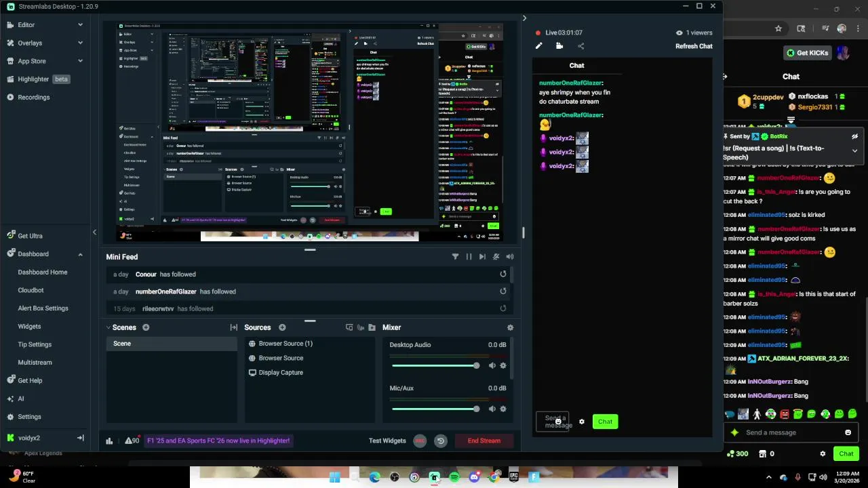The width and height of the screenshot is (868, 488).
Task: Replay the rileeorwtvv follow alert
Action: 503,308
